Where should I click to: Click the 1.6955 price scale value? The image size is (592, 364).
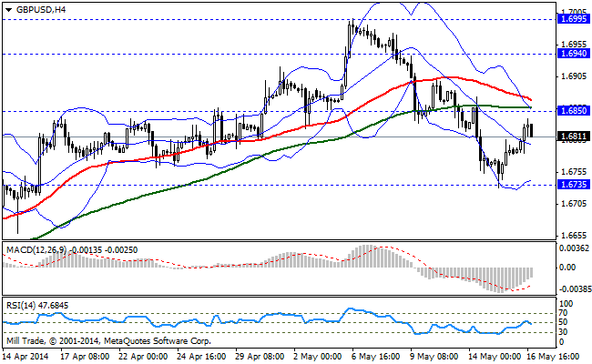575,44
